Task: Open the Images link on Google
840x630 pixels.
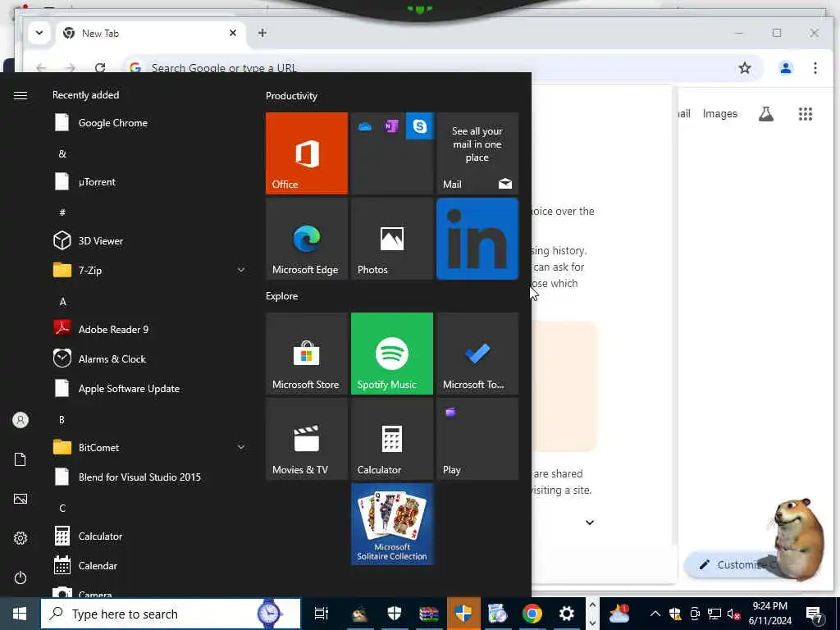Action: pyautogui.click(x=720, y=113)
